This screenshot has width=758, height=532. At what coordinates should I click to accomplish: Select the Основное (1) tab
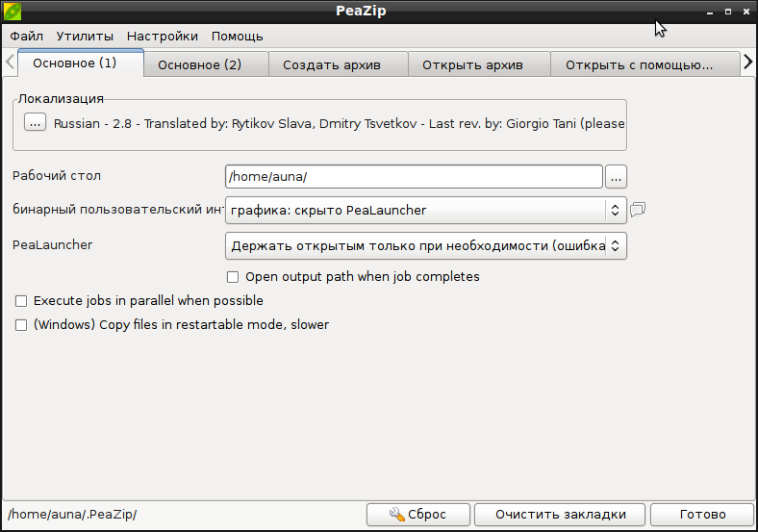pyautogui.click(x=81, y=63)
